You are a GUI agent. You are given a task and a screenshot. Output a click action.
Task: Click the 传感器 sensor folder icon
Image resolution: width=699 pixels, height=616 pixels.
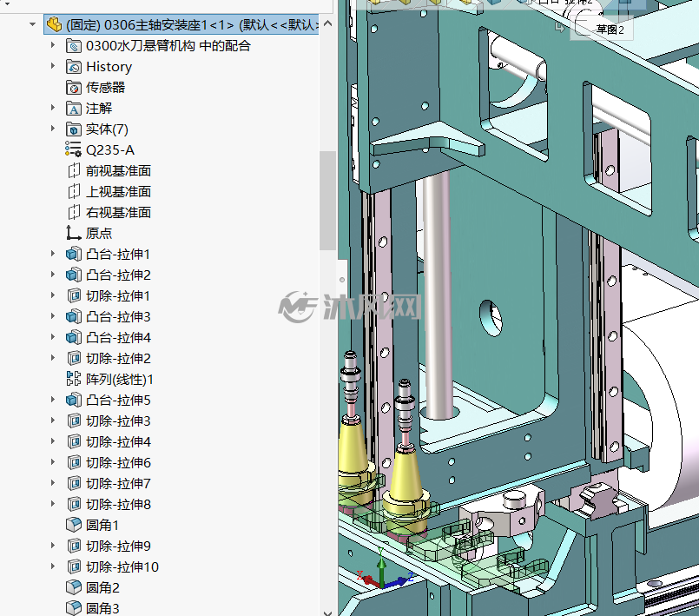(x=74, y=88)
